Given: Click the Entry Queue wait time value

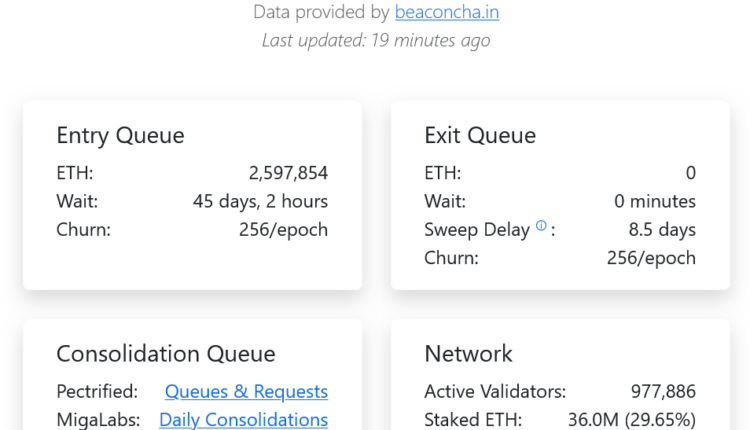Looking at the screenshot, I should pos(260,201).
